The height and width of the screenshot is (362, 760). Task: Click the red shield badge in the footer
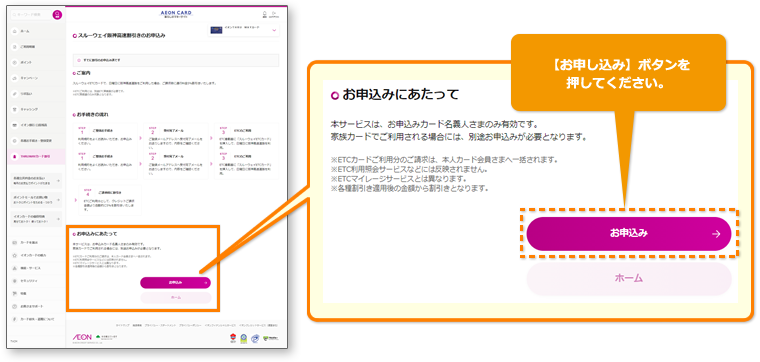233,337
